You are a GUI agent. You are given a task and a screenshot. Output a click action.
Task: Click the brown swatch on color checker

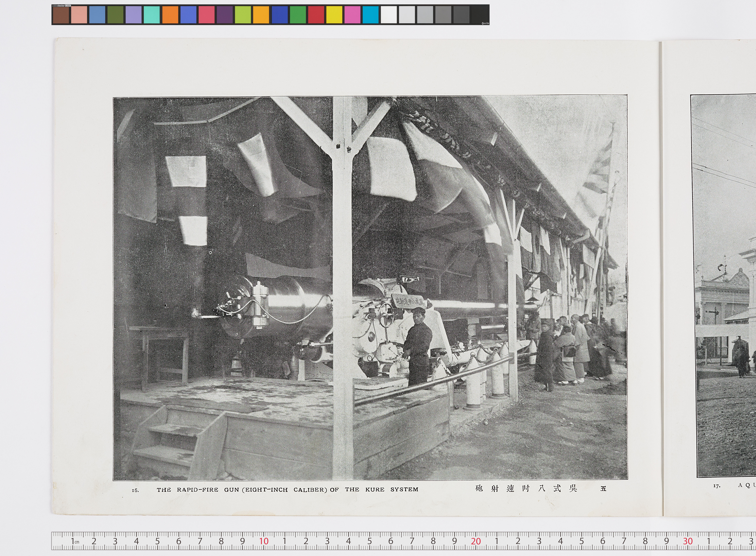click(x=61, y=15)
